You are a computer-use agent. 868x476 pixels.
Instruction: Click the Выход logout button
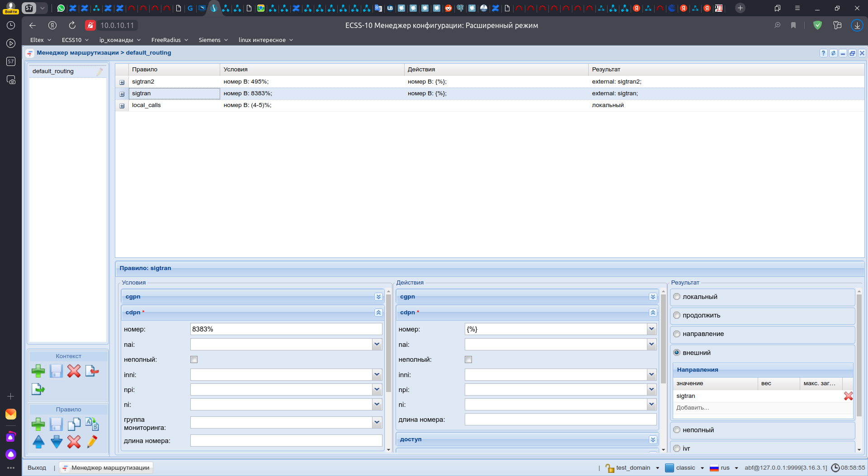(x=37, y=467)
